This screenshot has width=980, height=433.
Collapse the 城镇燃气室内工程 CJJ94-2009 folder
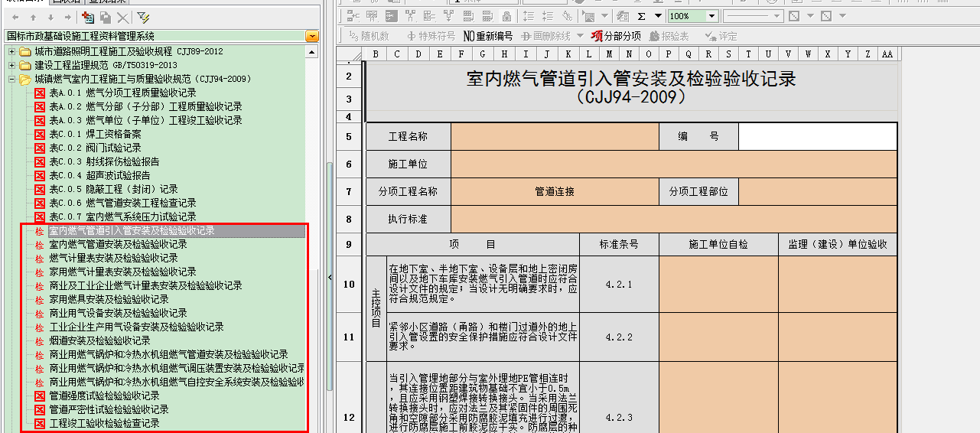pyautogui.click(x=12, y=79)
